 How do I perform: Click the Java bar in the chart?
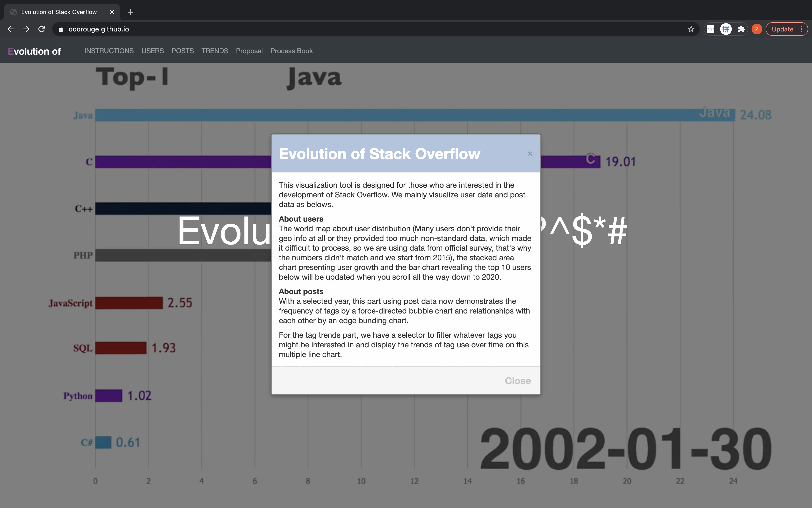coord(415,115)
